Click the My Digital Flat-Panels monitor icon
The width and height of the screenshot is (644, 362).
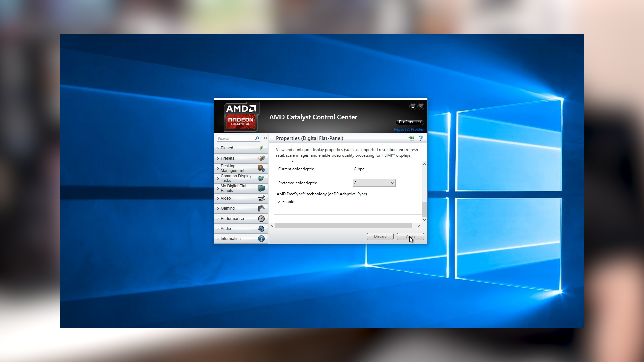click(x=261, y=188)
